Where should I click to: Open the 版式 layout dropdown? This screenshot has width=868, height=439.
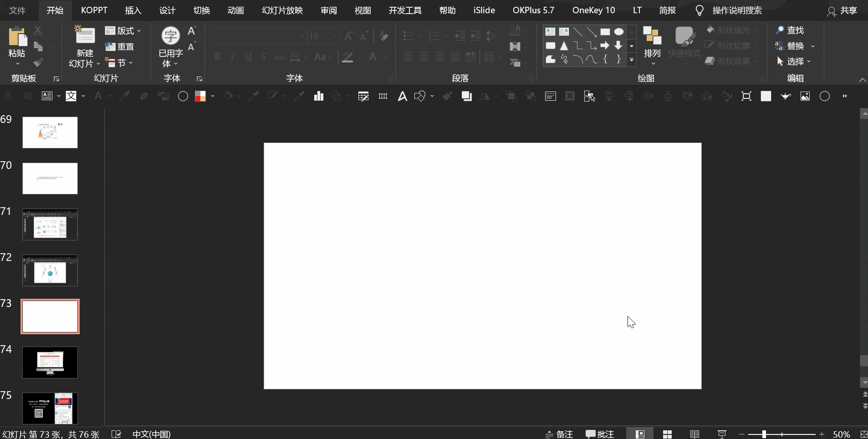[x=123, y=31]
